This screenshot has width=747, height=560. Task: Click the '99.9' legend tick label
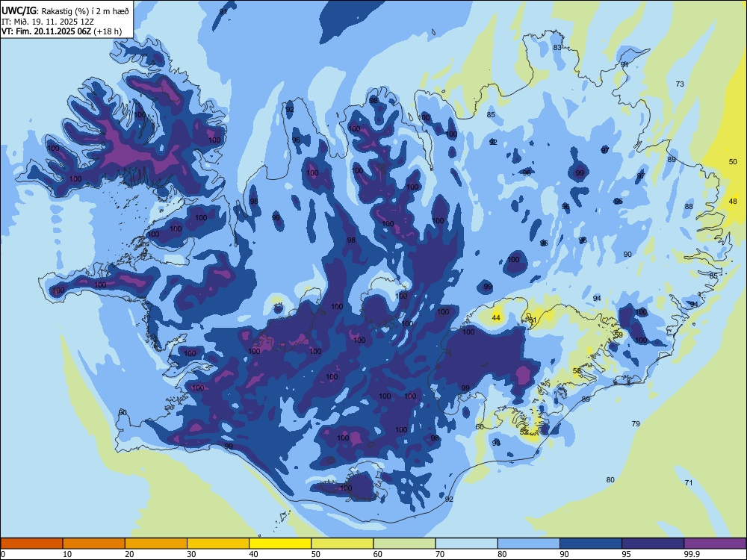pyautogui.click(x=691, y=554)
